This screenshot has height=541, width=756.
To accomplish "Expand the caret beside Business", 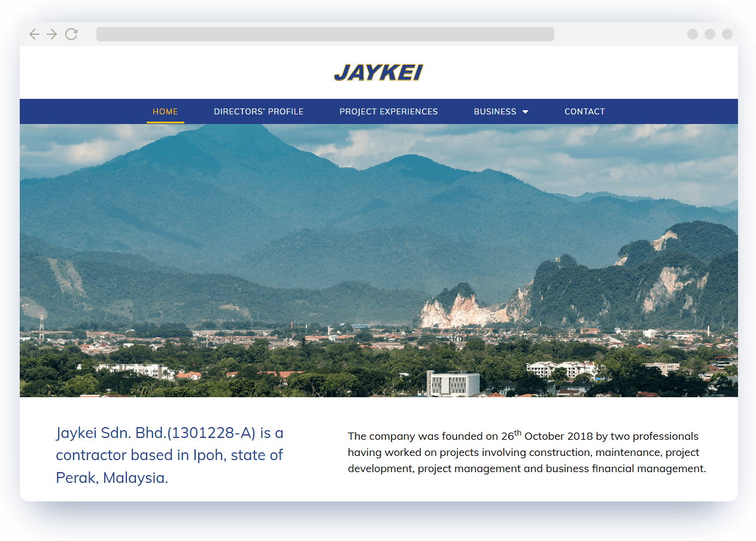I will [526, 112].
